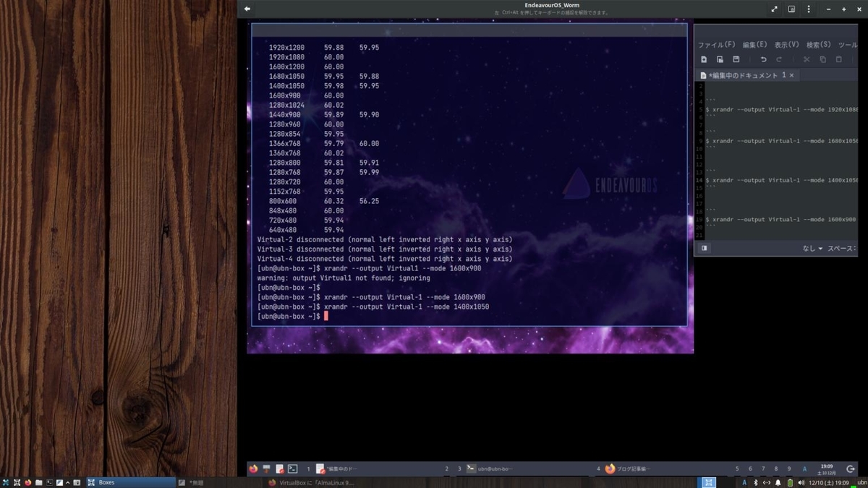Open the terminal launcher in guest panel

(x=293, y=468)
